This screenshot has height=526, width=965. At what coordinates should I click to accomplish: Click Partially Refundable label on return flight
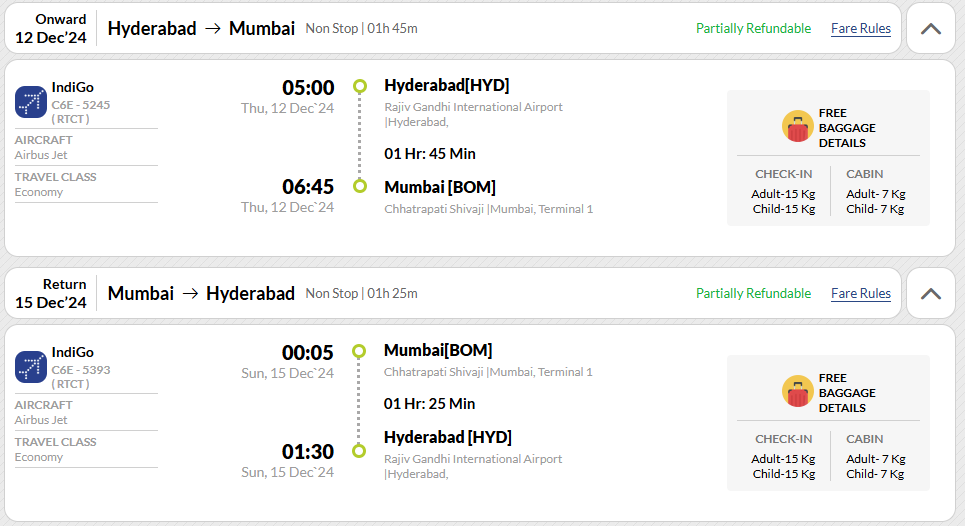[x=753, y=293]
